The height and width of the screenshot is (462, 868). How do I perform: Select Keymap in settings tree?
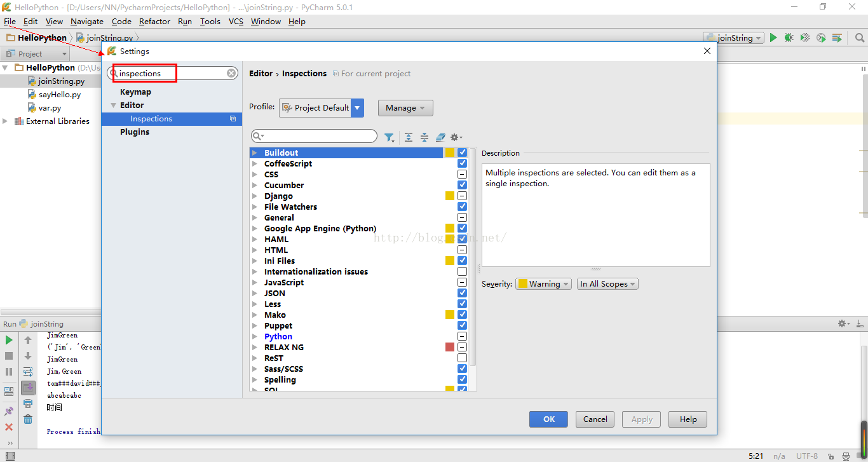tap(135, 92)
